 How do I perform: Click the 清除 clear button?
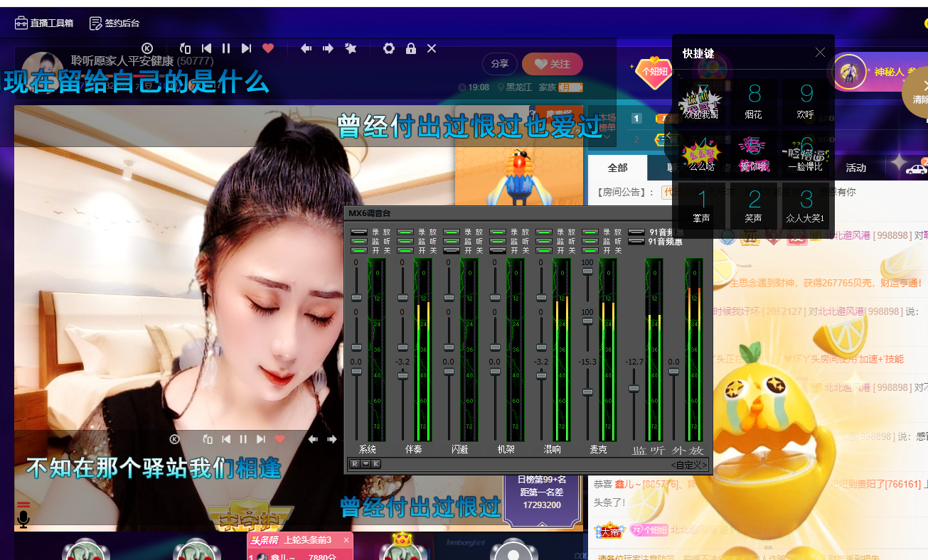917,92
